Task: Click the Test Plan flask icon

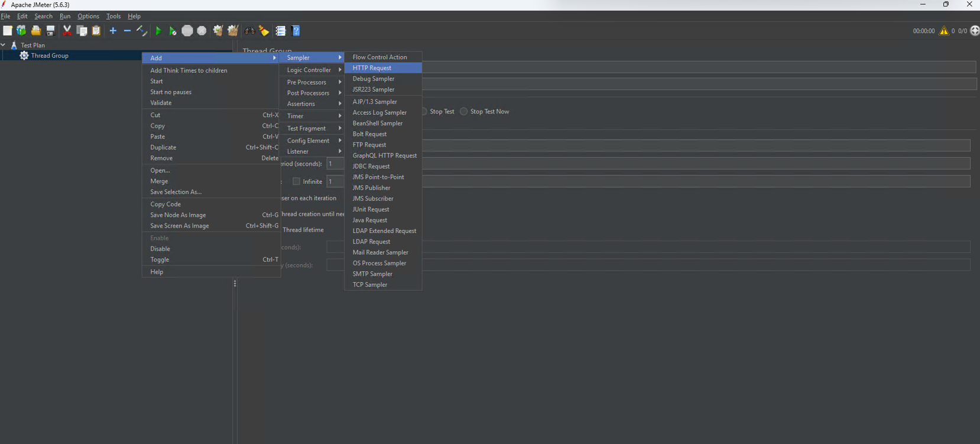Action: click(14, 45)
